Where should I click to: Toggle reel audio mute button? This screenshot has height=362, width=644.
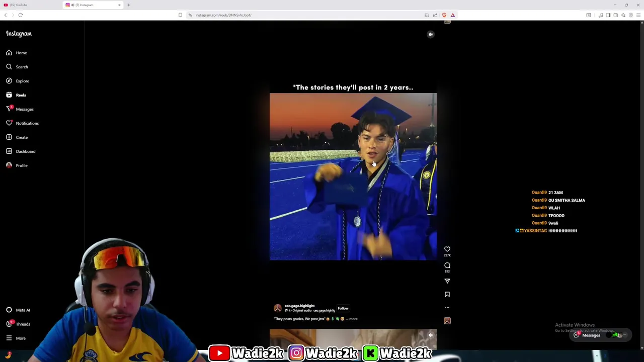(x=430, y=34)
